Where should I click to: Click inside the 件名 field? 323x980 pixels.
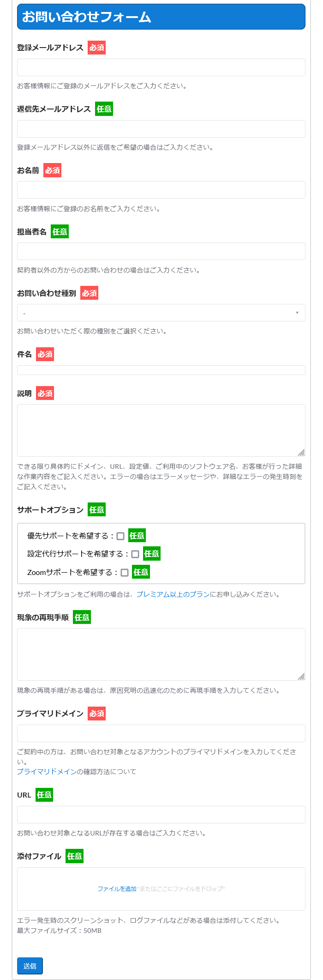[x=161, y=369]
